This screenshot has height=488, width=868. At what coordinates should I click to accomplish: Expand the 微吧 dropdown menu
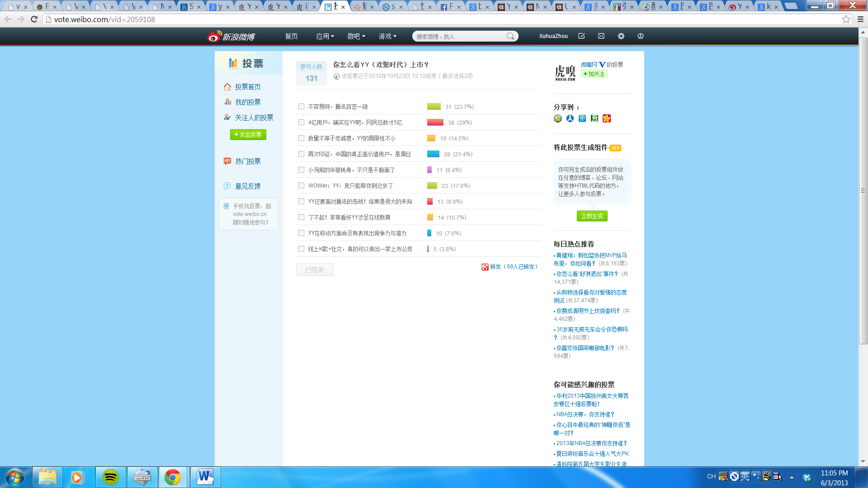pos(356,36)
